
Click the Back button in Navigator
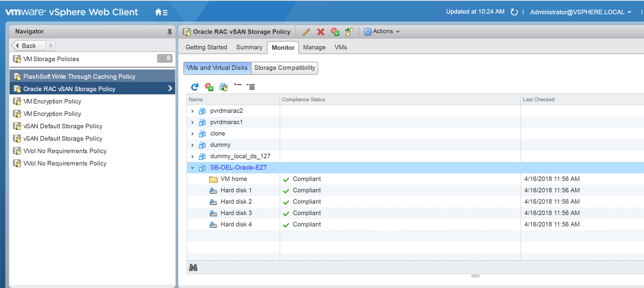point(28,46)
